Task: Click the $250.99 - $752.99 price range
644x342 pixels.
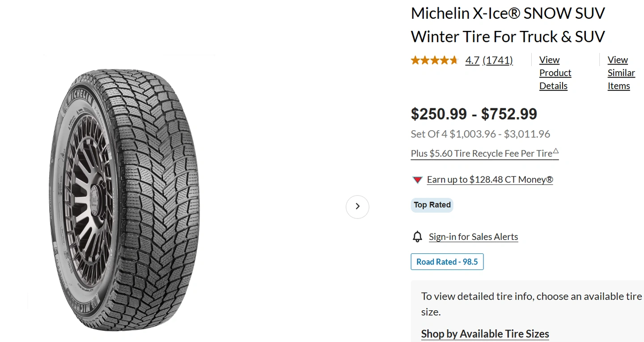Action: click(474, 114)
